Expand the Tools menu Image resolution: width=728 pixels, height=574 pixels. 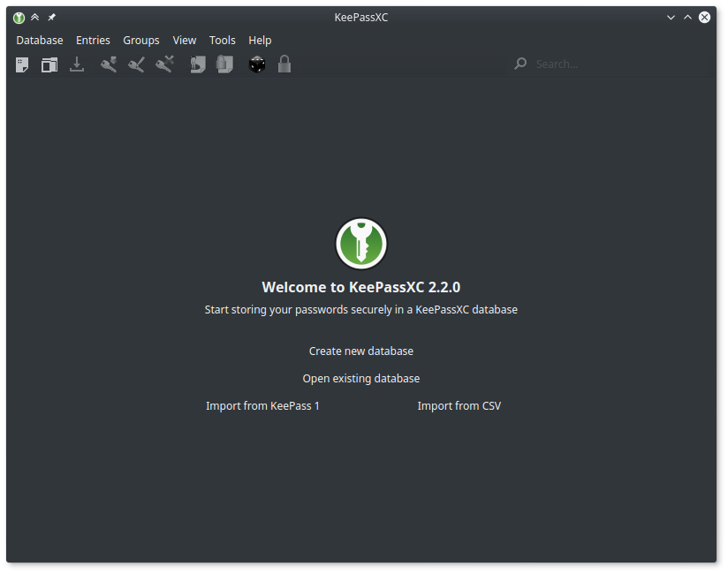pos(223,41)
